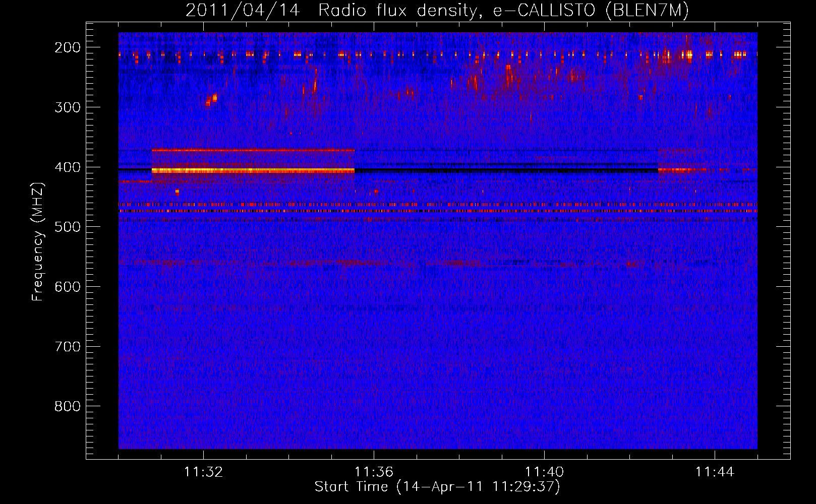Click the 11:40 time tick label
The width and height of the screenshot is (816, 504).
click(544, 472)
